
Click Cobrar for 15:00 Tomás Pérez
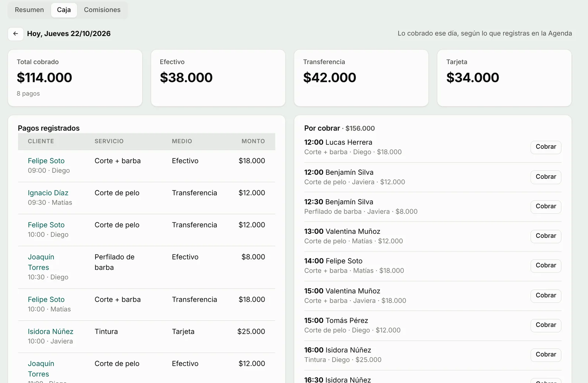pyautogui.click(x=546, y=325)
